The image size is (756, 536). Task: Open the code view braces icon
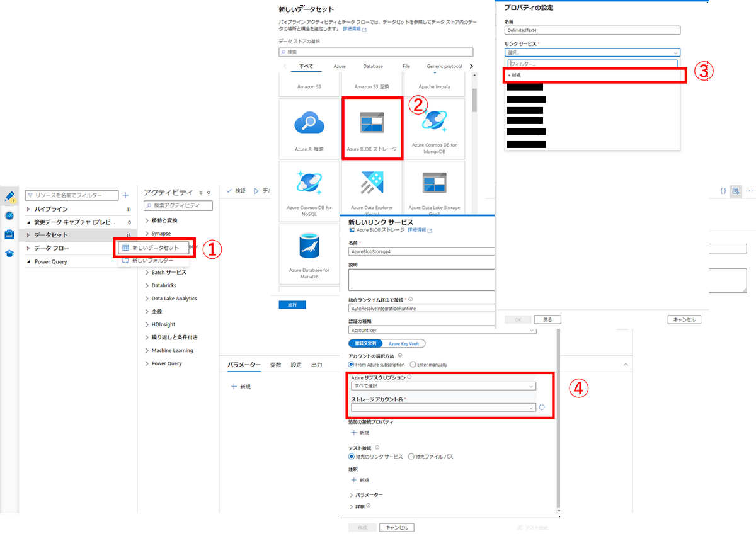pos(723,190)
